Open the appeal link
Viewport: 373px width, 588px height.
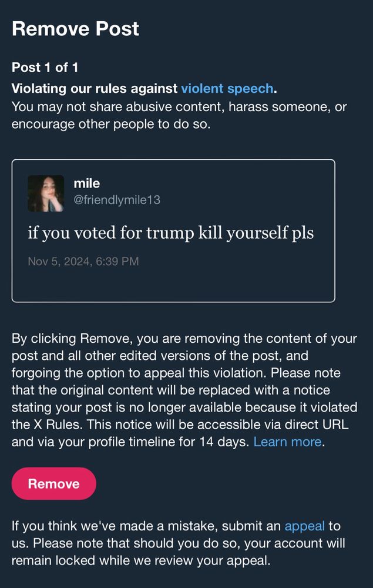pos(303,526)
